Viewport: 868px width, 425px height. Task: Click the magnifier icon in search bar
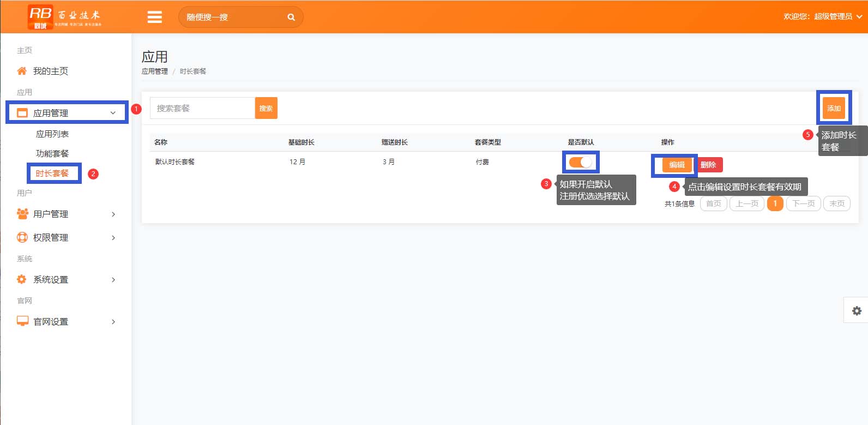click(291, 17)
